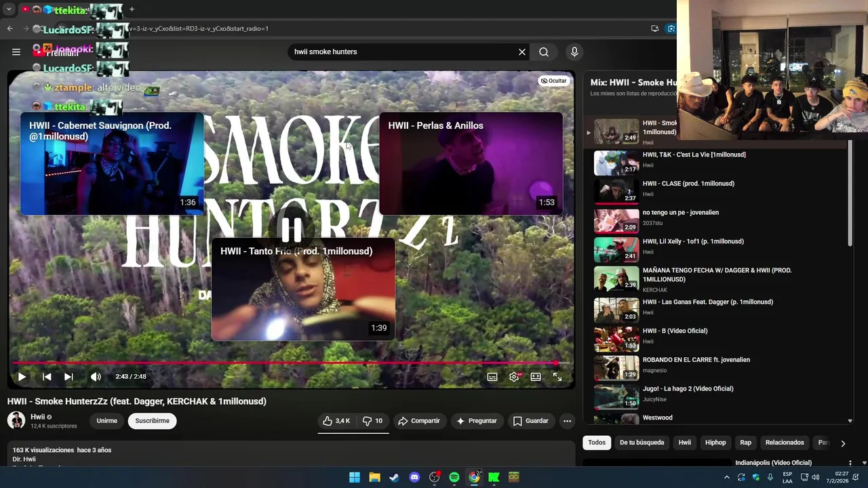This screenshot has height=488, width=868.
Task: Select the Relacionados filter chip
Action: point(785,443)
